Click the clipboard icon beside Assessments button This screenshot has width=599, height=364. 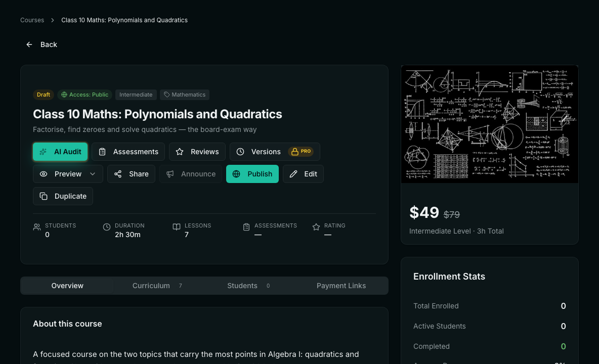pos(102,152)
